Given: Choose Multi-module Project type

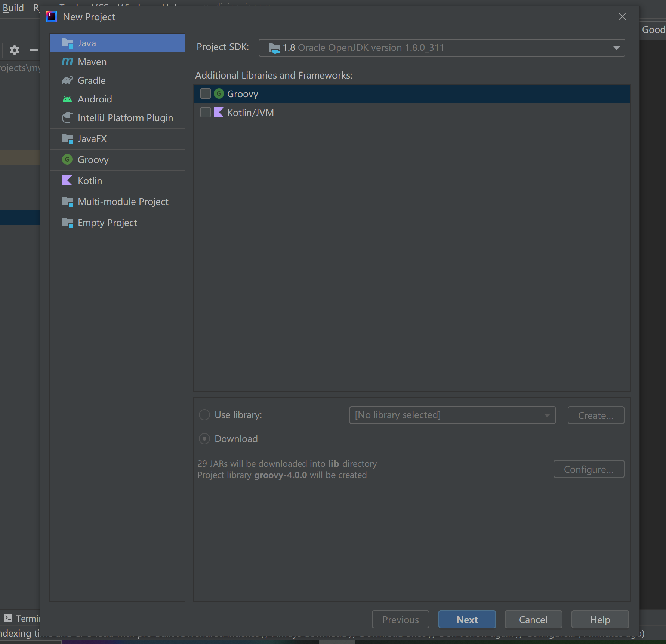Looking at the screenshot, I should pos(117,202).
